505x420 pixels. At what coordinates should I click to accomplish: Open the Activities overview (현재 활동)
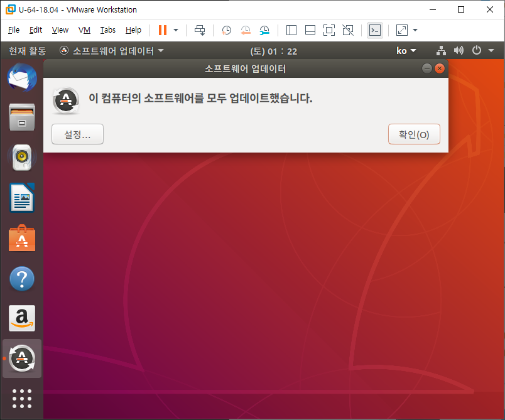28,51
